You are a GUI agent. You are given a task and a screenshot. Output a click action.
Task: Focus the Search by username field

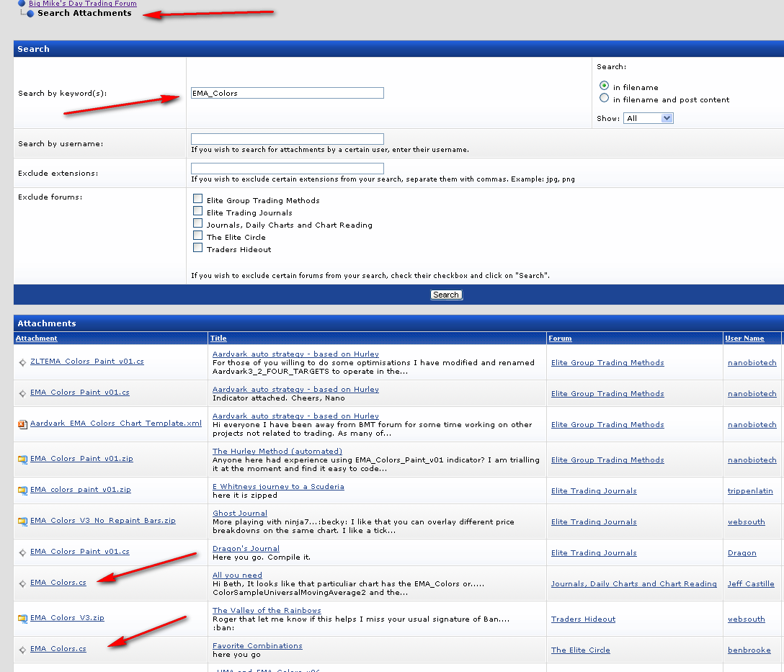[288, 139]
